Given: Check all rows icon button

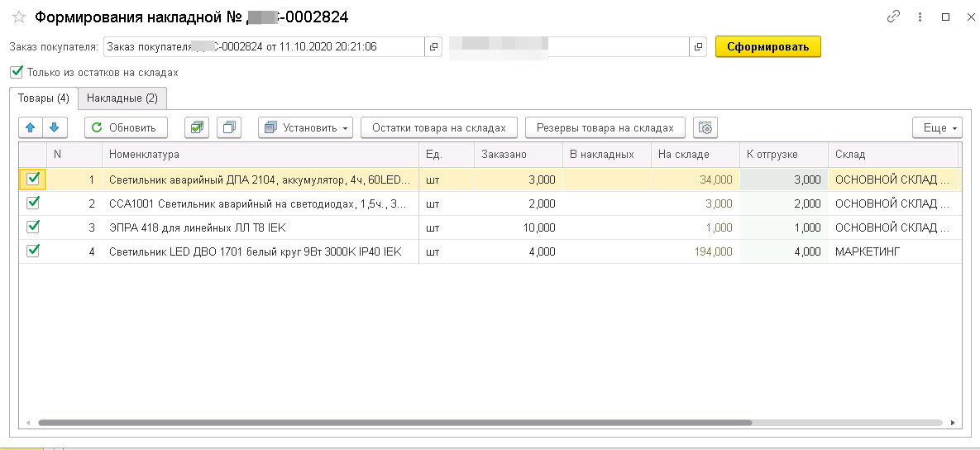Looking at the screenshot, I should pos(196,127).
